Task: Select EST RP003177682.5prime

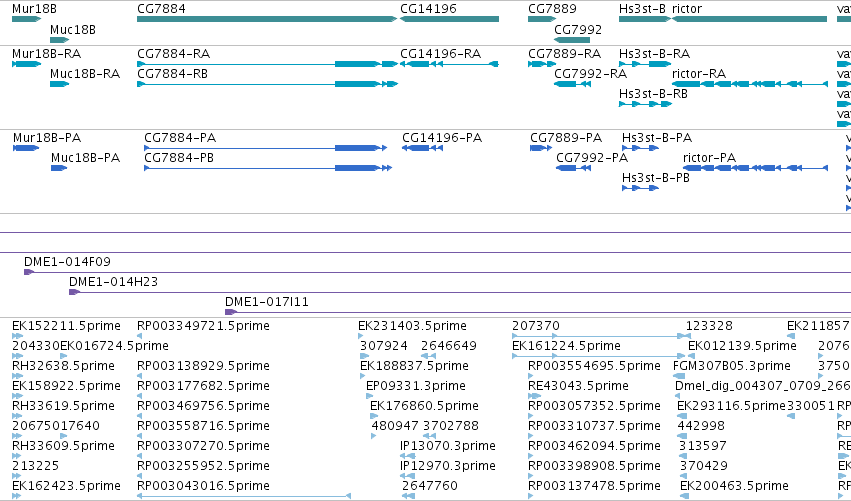Action: [x=204, y=386]
